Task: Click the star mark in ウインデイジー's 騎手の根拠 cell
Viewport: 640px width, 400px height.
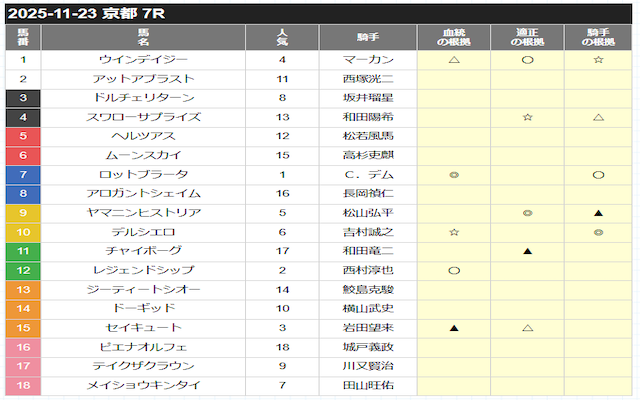Action: (x=597, y=60)
